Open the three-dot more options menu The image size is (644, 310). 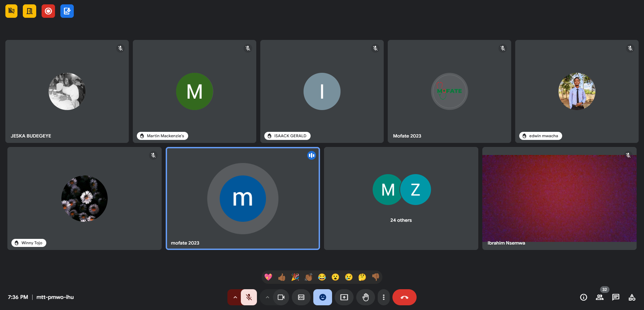(384, 297)
